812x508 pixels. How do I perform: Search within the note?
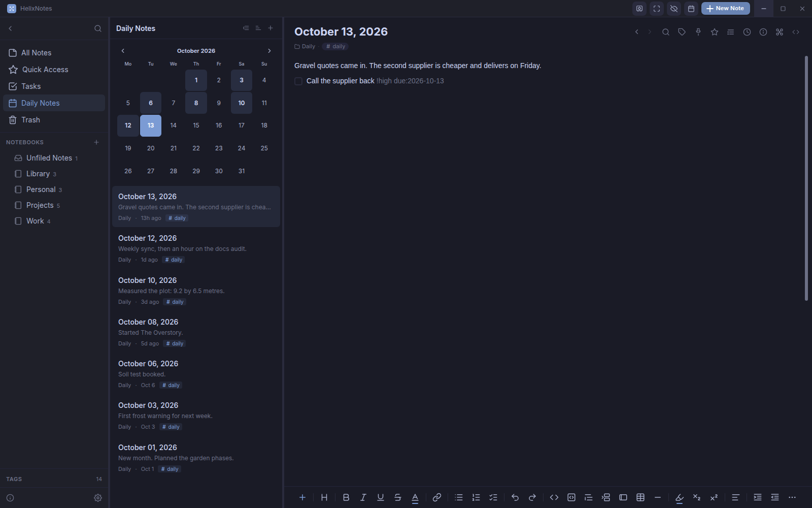(666, 32)
